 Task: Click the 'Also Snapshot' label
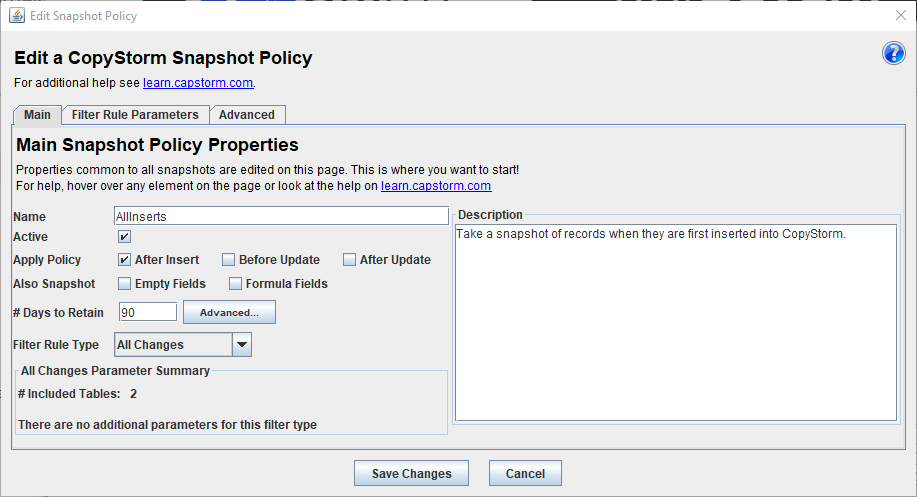tap(54, 284)
